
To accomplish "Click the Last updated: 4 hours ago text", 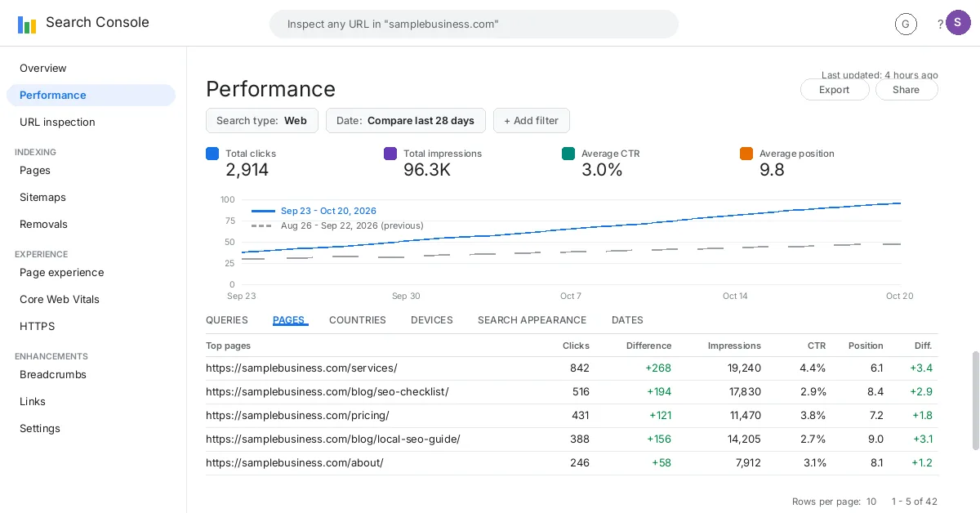I will tap(880, 75).
